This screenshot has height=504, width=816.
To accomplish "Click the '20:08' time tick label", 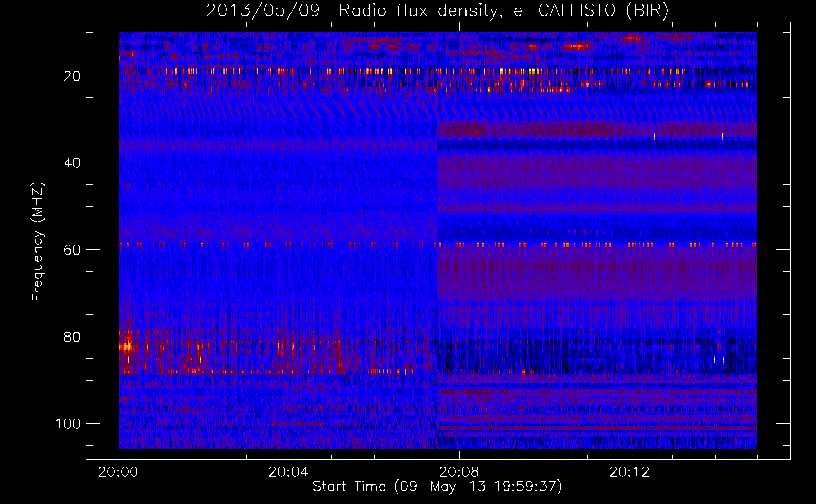I will pyautogui.click(x=459, y=472).
